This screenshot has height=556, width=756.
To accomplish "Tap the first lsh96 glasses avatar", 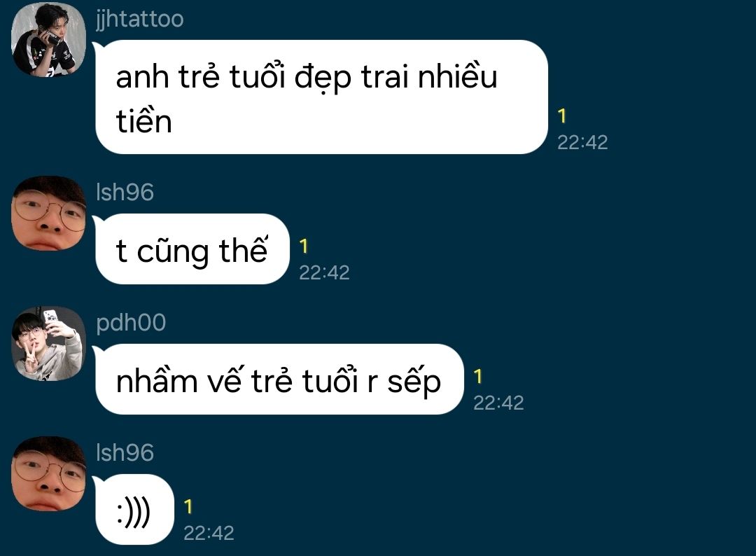I will pos(49,213).
